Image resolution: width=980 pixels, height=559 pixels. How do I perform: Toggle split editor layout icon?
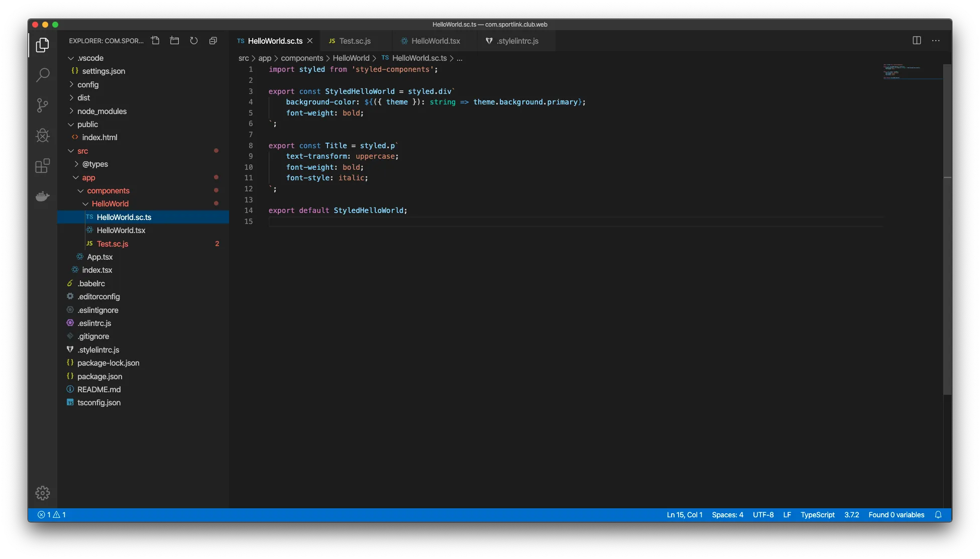click(x=917, y=41)
